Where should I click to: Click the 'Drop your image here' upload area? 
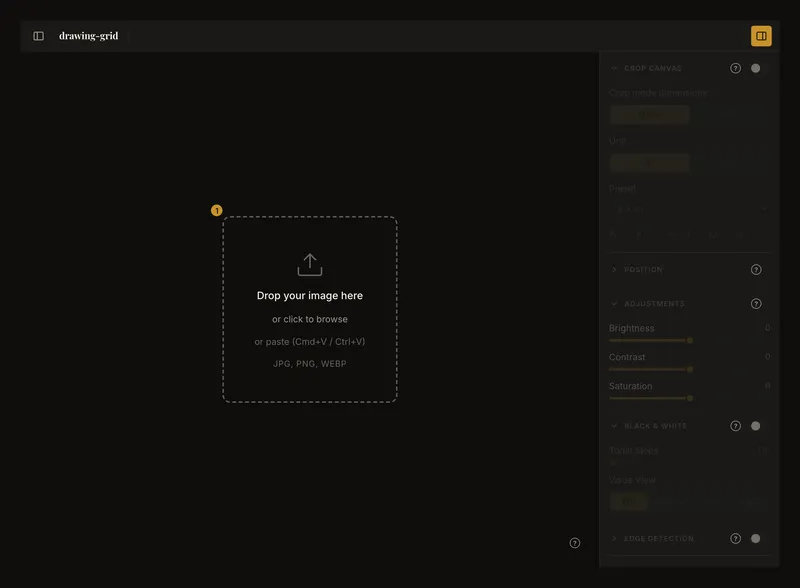310,309
